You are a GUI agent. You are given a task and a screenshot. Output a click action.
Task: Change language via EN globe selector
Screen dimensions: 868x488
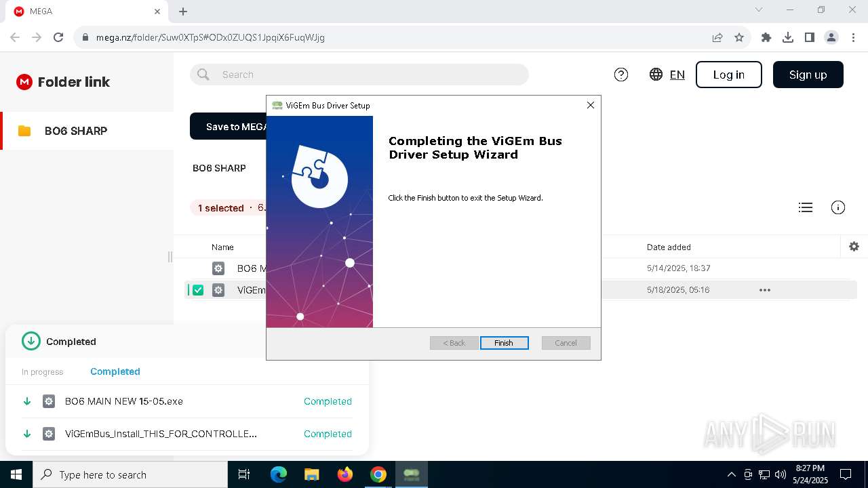667,75
